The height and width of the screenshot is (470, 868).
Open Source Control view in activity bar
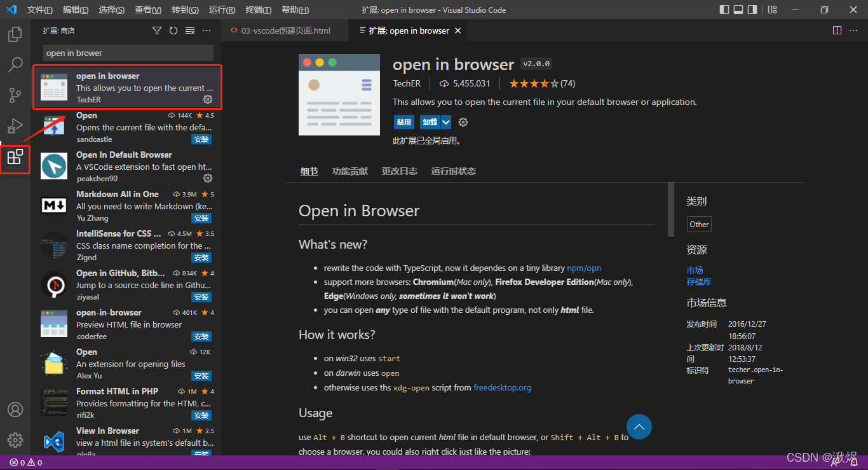15,95
